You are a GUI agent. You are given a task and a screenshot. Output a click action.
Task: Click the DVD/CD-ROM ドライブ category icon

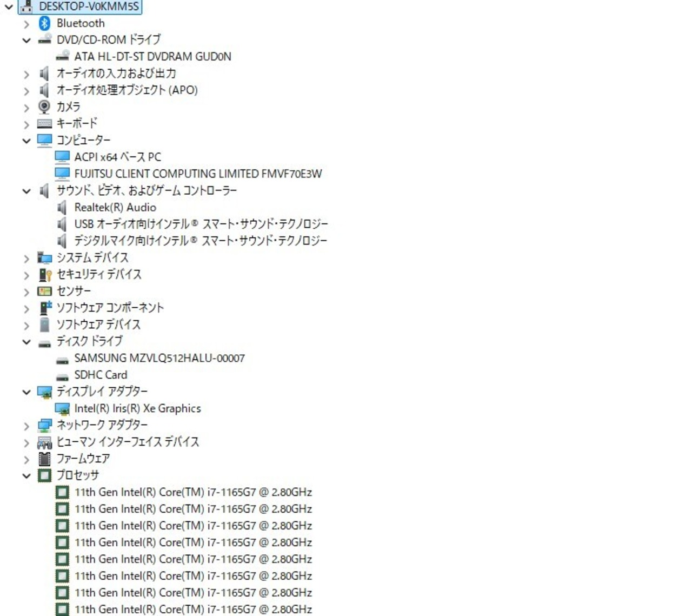click(44, 39)
